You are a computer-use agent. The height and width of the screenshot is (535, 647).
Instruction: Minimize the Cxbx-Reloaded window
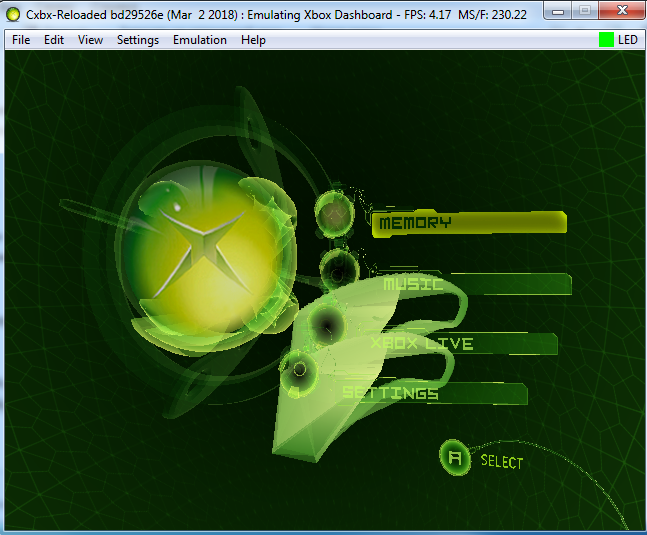[x=558, y=11]
